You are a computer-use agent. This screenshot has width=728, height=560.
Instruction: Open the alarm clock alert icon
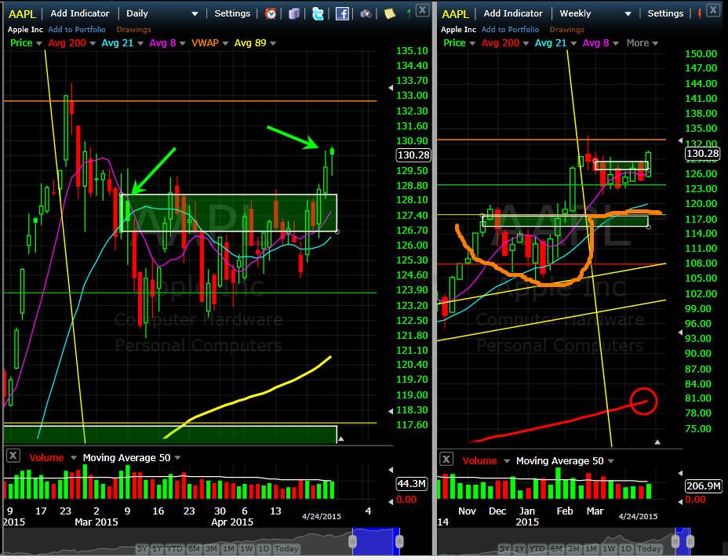click(270, 13)
